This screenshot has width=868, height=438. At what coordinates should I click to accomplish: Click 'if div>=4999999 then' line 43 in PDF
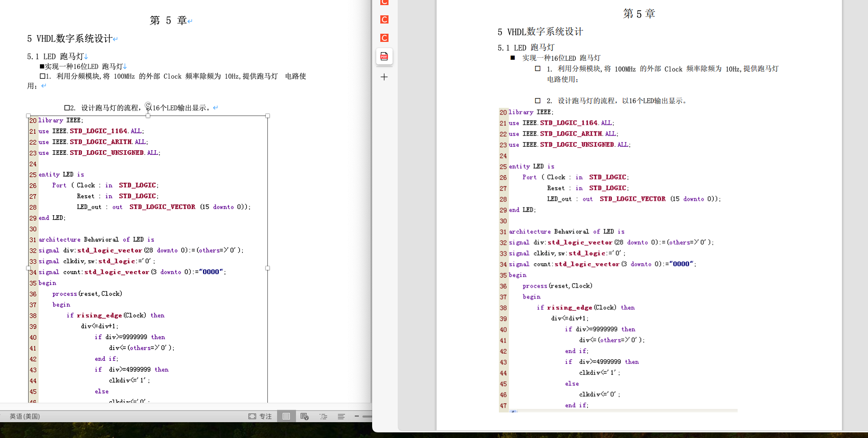point(602,362)
